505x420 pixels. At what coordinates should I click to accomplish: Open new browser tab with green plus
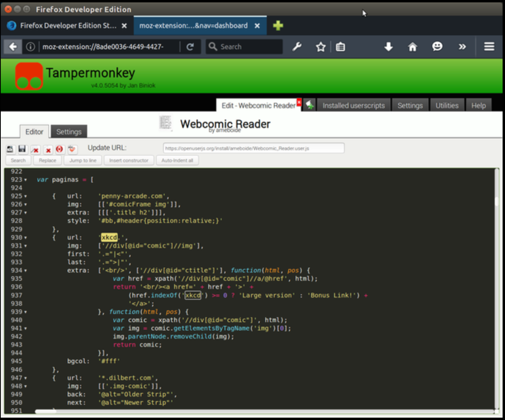coord(278,26)
